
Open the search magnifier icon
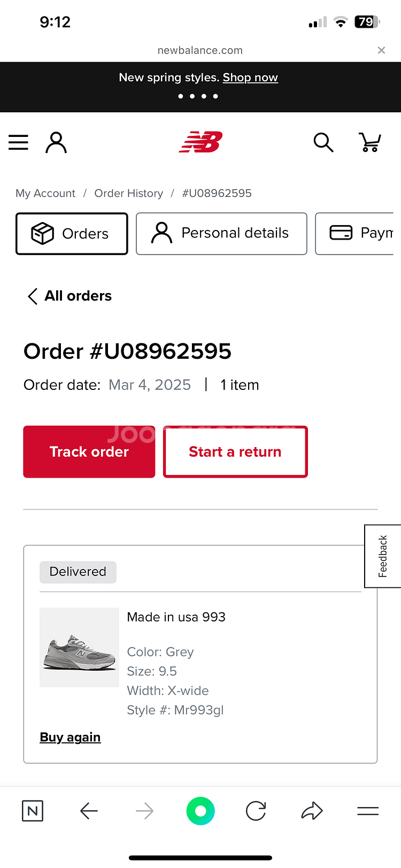[323, 143]
